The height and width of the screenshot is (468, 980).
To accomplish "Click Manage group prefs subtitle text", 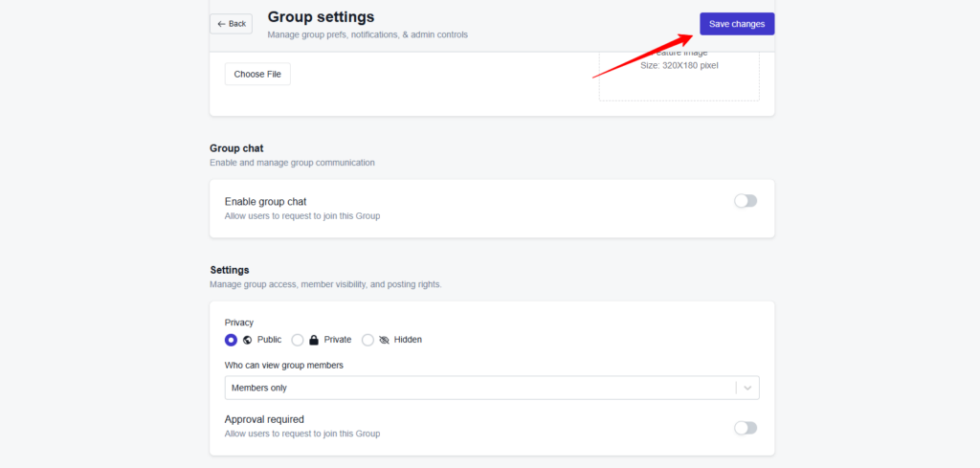I will 367,35.
